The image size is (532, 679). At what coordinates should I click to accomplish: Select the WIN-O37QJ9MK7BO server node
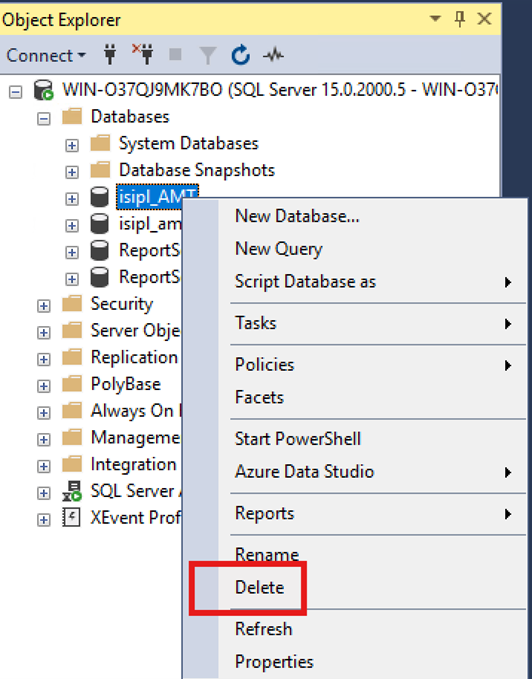tap(280, 90)
